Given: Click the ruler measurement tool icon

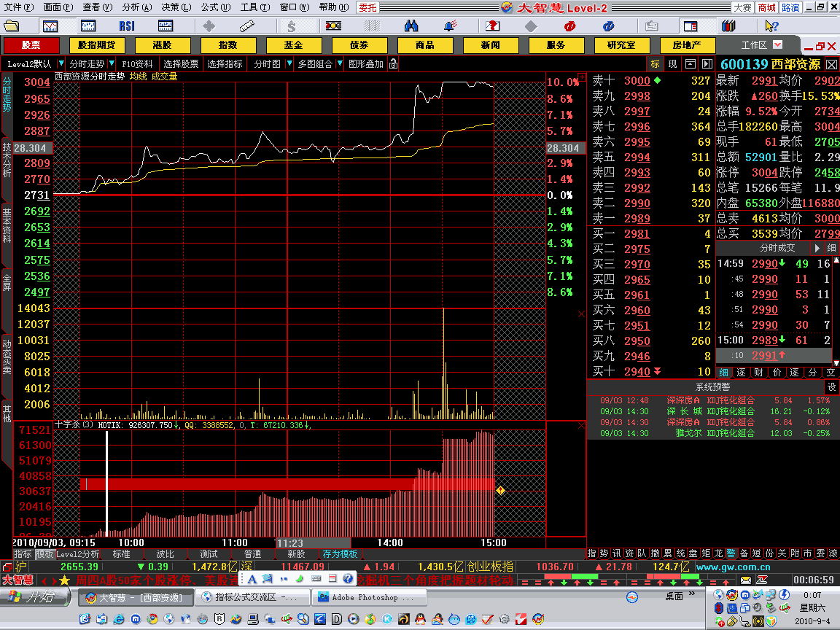Looking at the screenshot, I should (246, 26).
